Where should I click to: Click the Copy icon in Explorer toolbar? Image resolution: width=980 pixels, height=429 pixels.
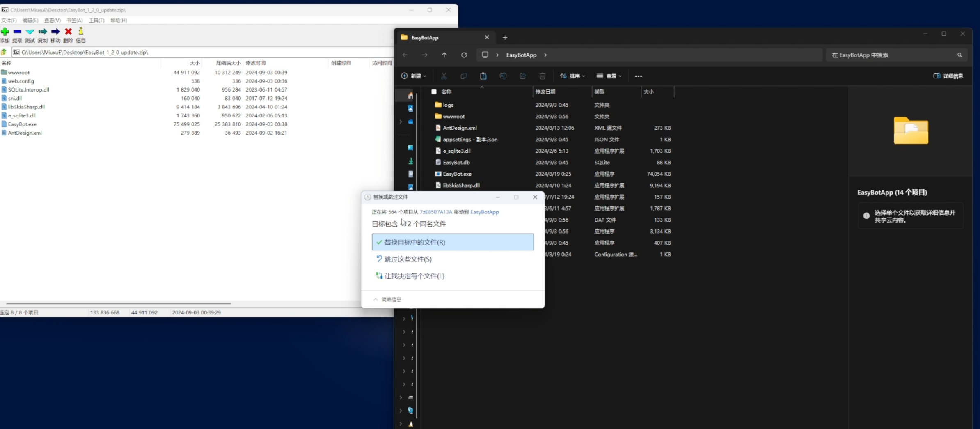coord(464,76)
